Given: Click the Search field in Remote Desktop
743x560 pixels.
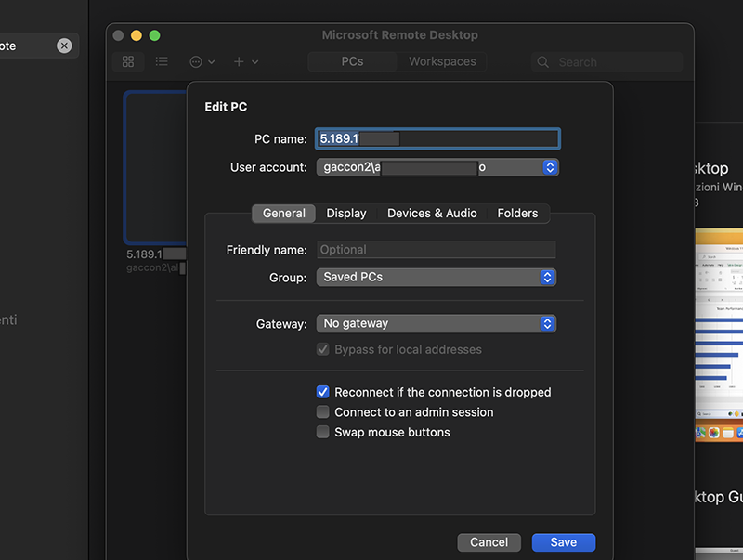Looking at the screenshot, I should [x=607, y=62].
